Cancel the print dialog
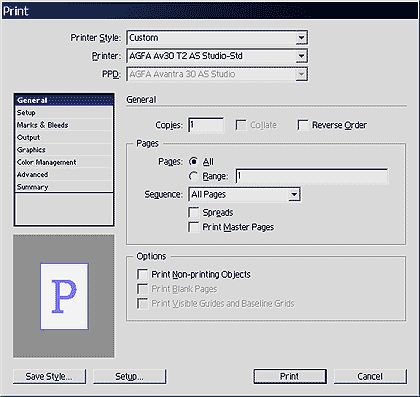The image size is (420, 397). click(x=370, y=376)
